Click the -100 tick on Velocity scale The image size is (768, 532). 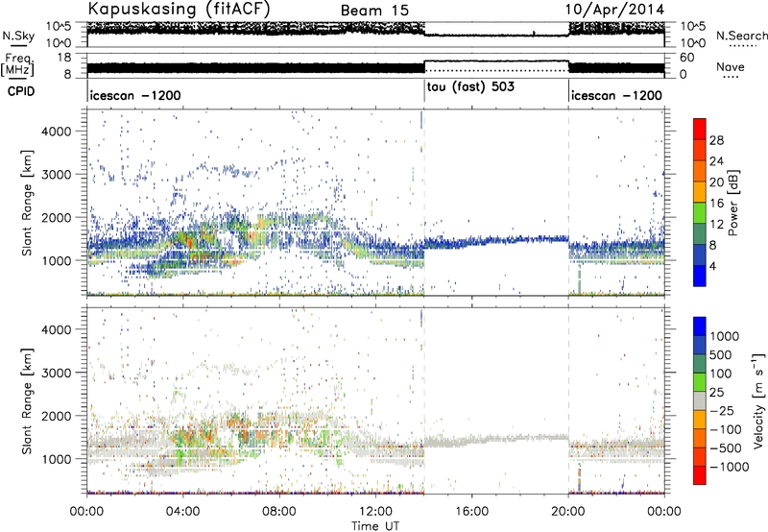pyautogui.click(x=725, y=429)
